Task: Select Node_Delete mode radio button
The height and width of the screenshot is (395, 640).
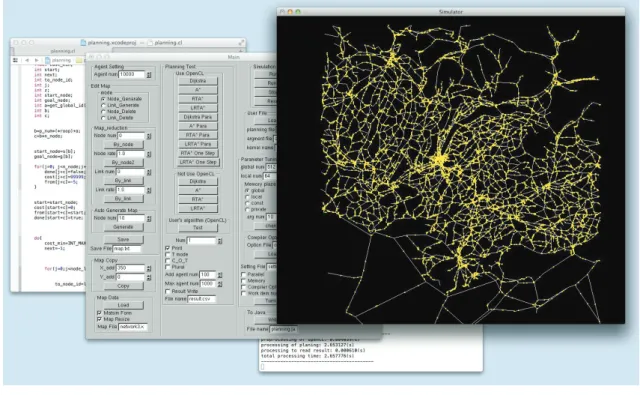Action: 103,111
